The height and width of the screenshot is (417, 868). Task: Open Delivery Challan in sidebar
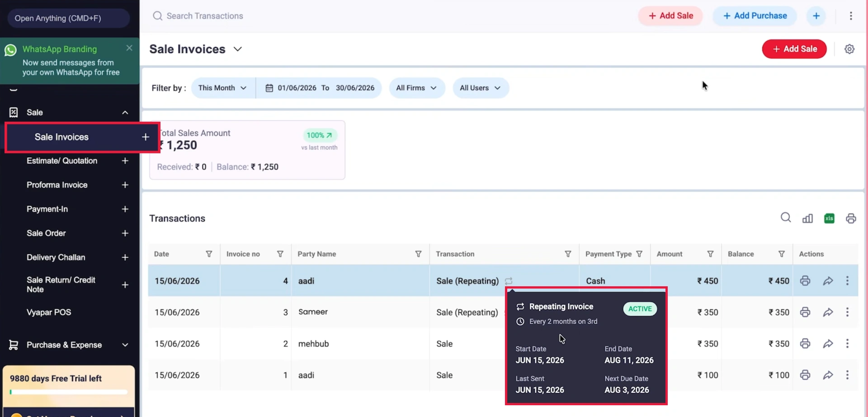56,257
